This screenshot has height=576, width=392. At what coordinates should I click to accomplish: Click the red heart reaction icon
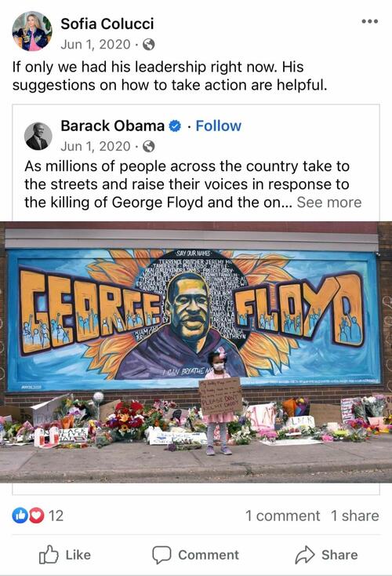36,516
